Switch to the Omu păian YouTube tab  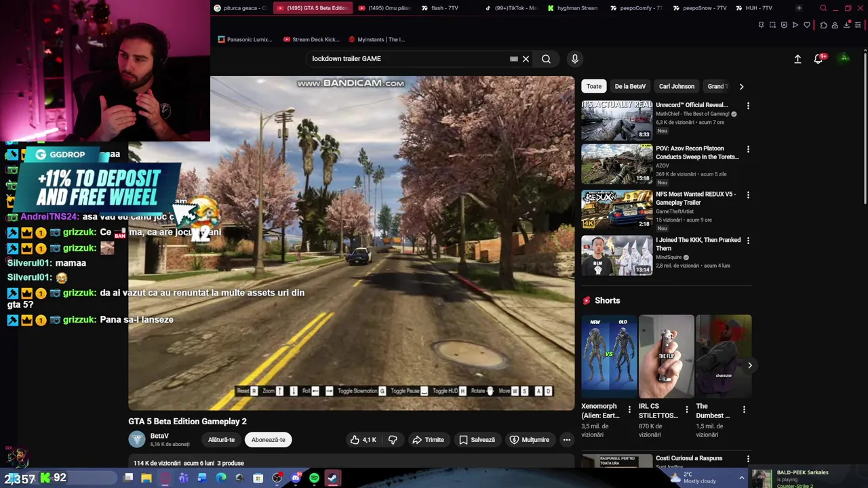click(x=384, y=8)
